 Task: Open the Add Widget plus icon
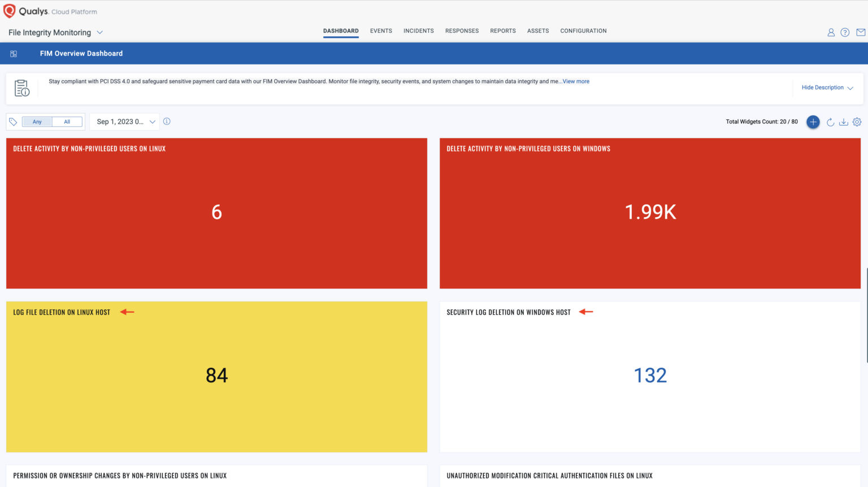(x=813, y=122)
